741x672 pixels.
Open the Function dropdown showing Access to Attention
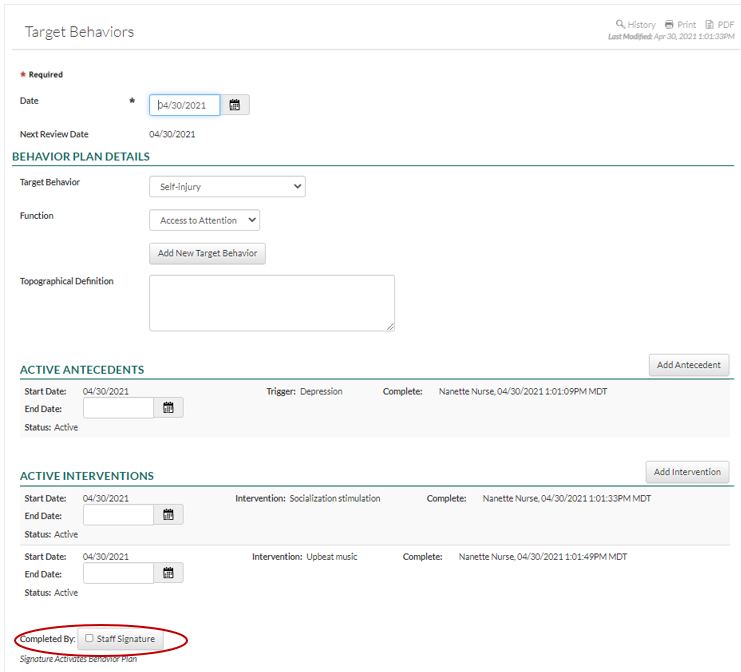point(204,220)
